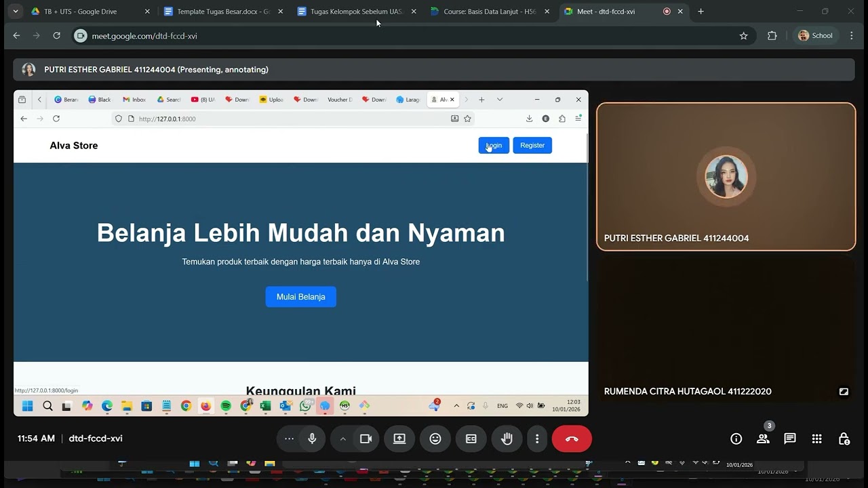
Task: Open the School profile button
Action: pos(815,36)
